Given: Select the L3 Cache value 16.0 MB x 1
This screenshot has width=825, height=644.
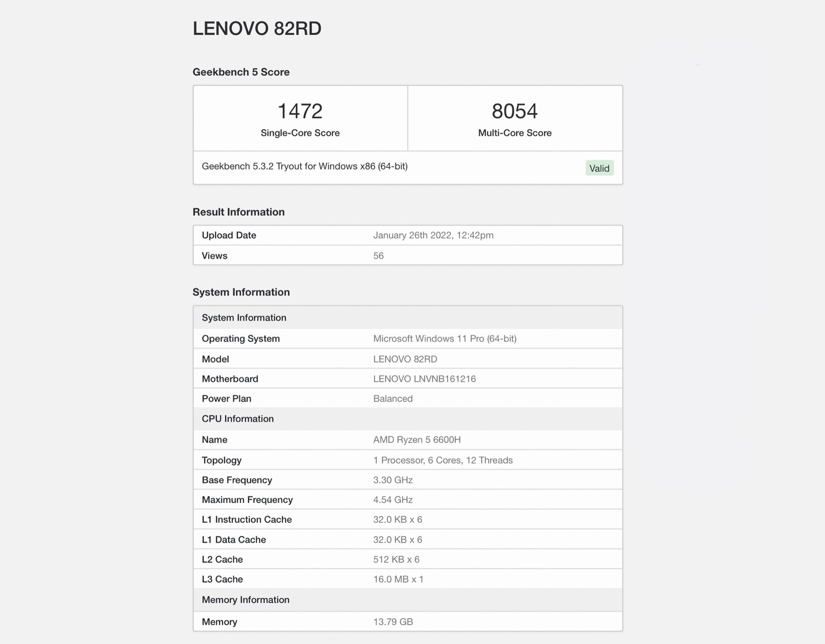Looking at the screenshot, I should coord(398,579).
